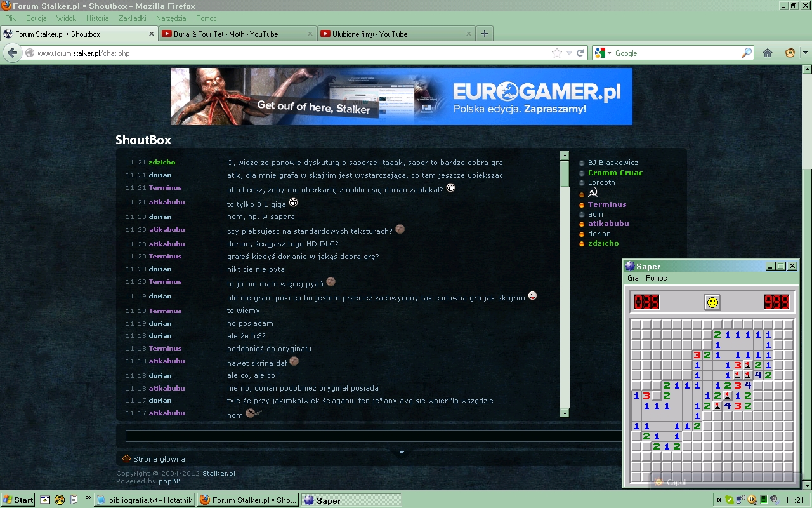
Task: Click the Greasemonkey monkey icon
Action: click(790, 53)
